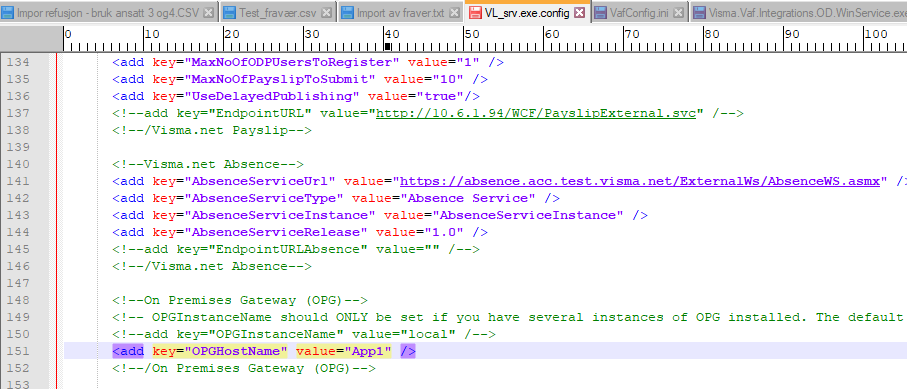Click the "AbsenceServiceInstance" key on line 143

pyautogui.click(x=279, y=215)
